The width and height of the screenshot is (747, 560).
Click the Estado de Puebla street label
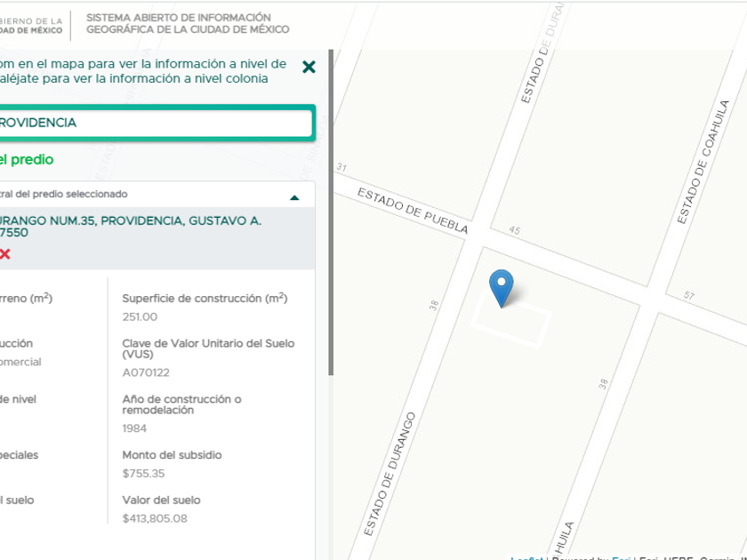[x=413, y=211]
